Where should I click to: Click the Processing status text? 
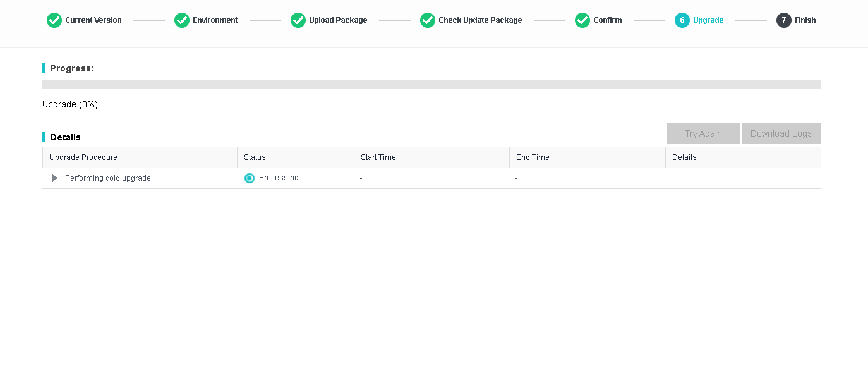(x=279, y=178)
